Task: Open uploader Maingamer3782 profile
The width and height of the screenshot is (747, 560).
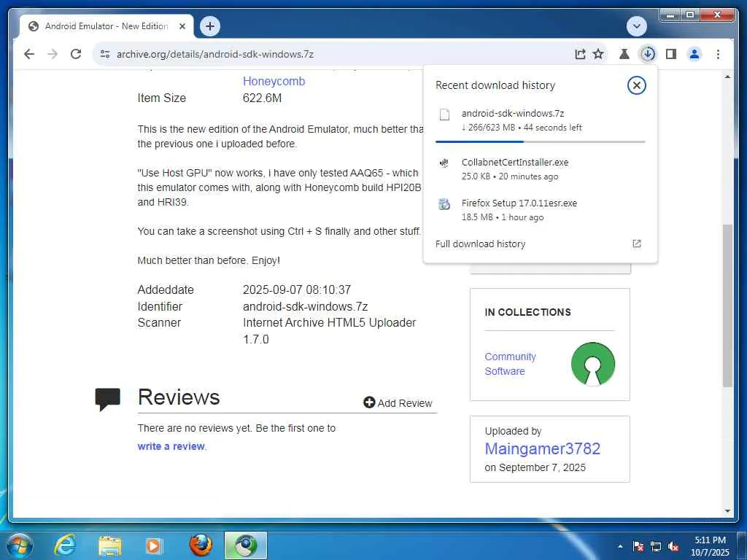Action: click(542, 448)
